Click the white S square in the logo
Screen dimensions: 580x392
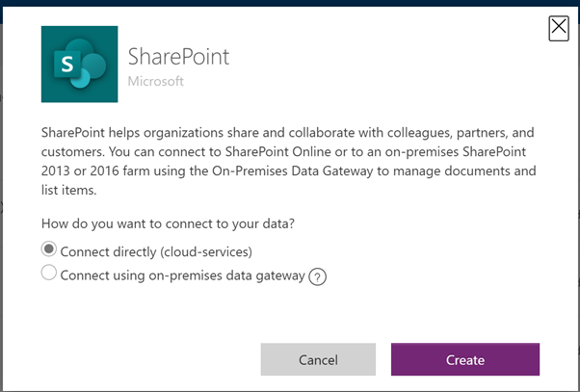(x=66, y=64)
